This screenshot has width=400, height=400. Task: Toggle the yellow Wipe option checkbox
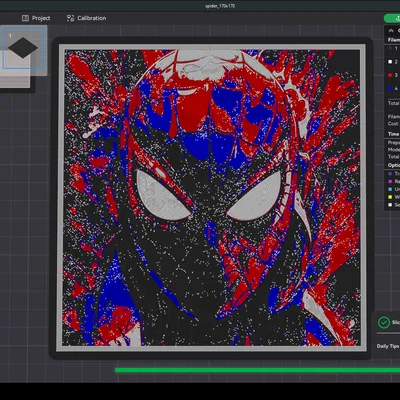click(x=390, y=197)
